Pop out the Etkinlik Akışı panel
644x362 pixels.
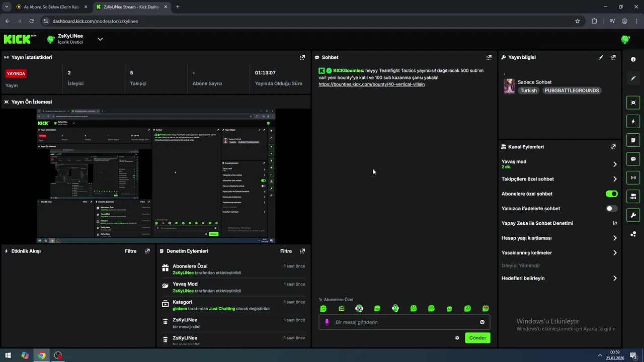[x=147, y=251]
